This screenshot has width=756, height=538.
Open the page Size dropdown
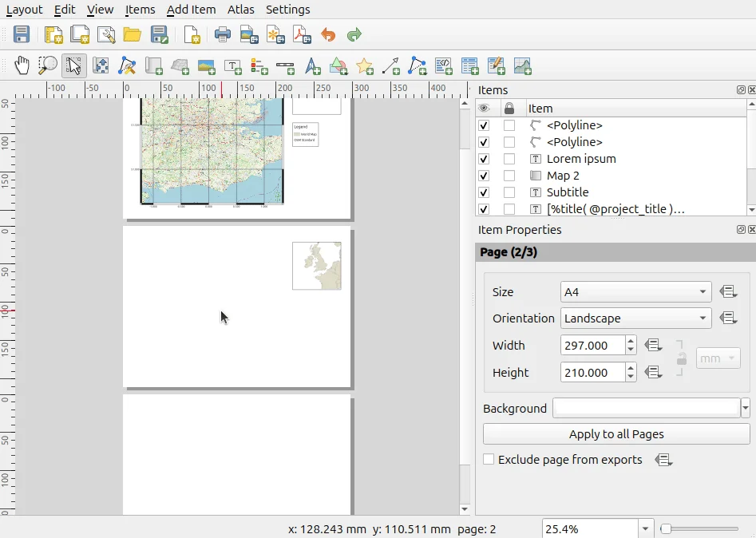pyautogui.click(x=635, y=292)
